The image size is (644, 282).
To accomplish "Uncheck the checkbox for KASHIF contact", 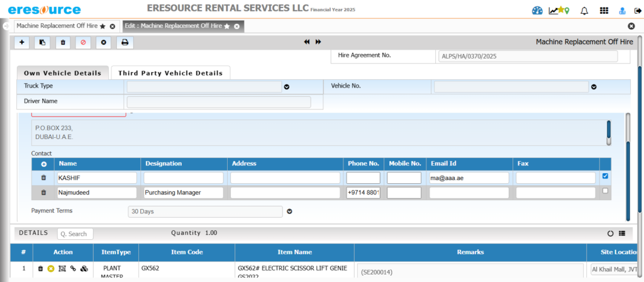I will 604,176.
